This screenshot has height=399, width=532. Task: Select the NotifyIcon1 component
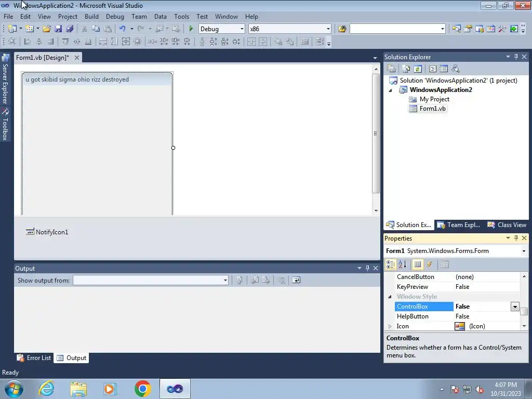[x=47, y=232]
